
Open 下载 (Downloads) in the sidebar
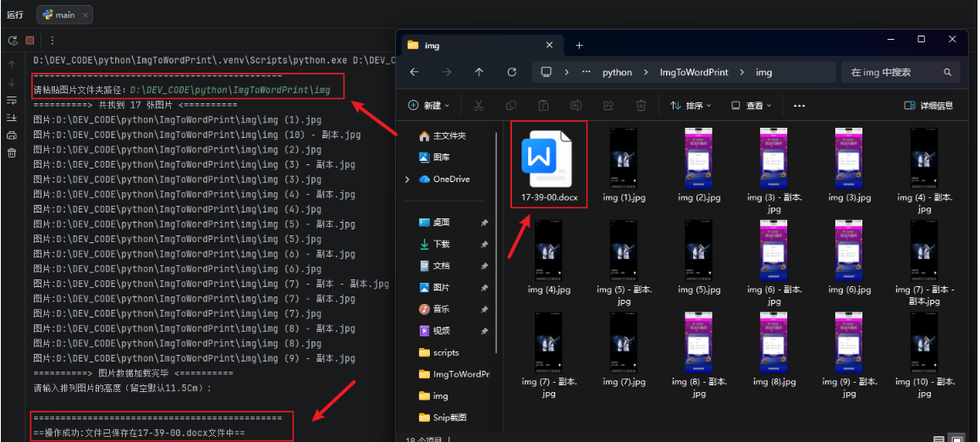point(441,244)
